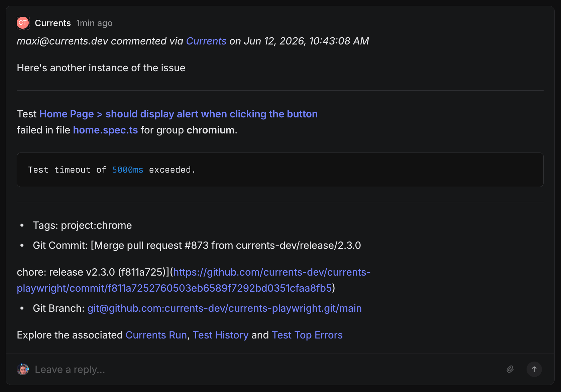Click the 'Currents' author name
Image resolution: width=561 pixels, height=392 pixels.
coord(53,23)
